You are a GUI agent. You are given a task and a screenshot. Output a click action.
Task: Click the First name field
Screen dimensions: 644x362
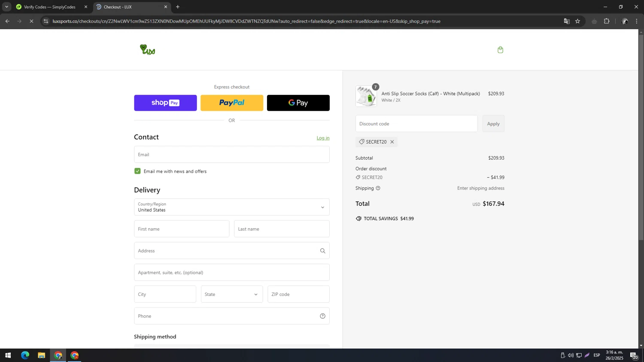(182, 229)
